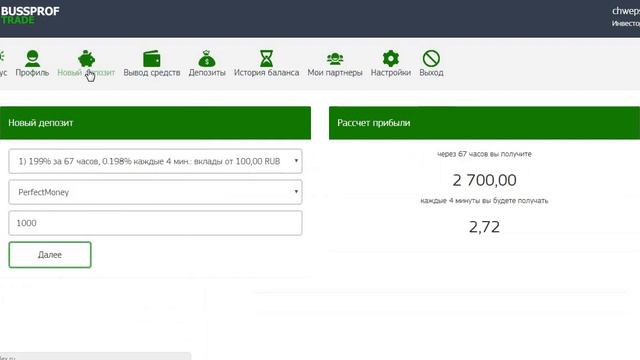The height and width of the screenshot is (360, 640).
Task: Click the BUSSPROF TRADE logo
Action: (30, 15)
